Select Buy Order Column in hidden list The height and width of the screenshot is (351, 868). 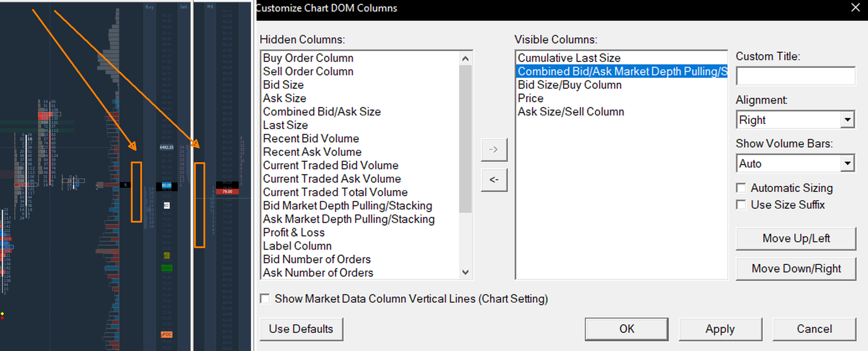(308, 58)
